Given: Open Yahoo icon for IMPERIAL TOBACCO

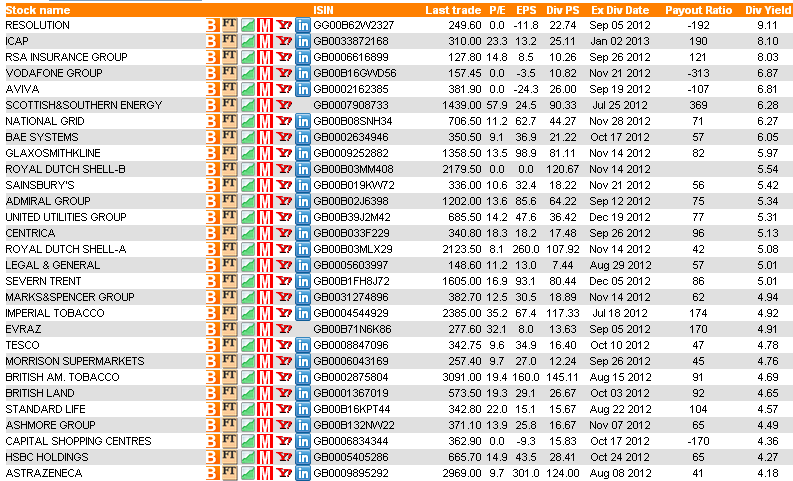Looking at the screenshot, I should pyautogui.click(x=284, y=313).
